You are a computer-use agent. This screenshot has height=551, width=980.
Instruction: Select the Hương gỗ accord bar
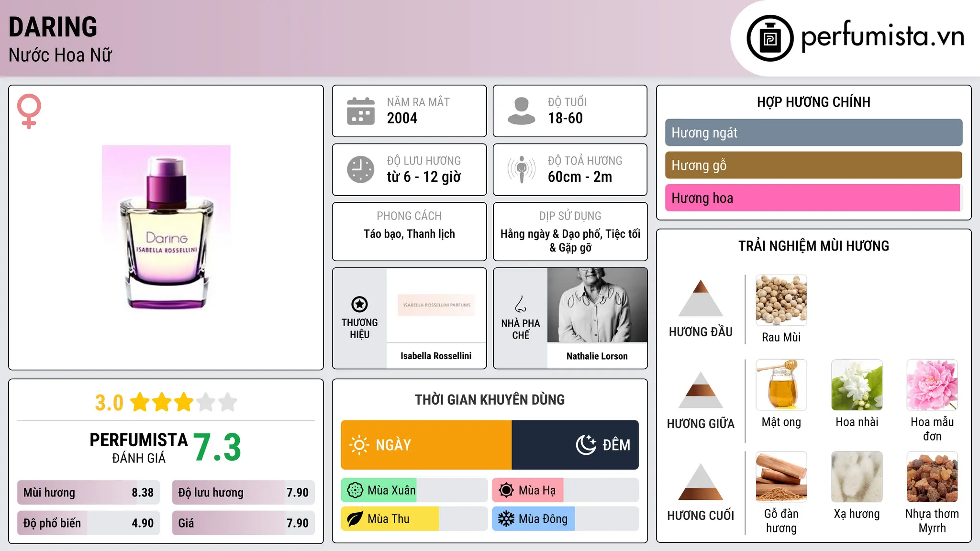tap(813, 165)
